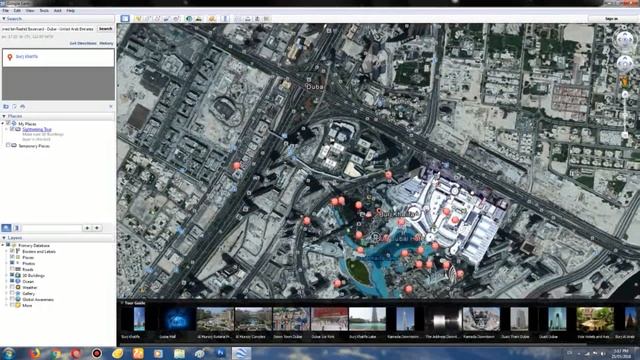
Task: Collapse the Tour Guide strip
Action: (122, 303)
